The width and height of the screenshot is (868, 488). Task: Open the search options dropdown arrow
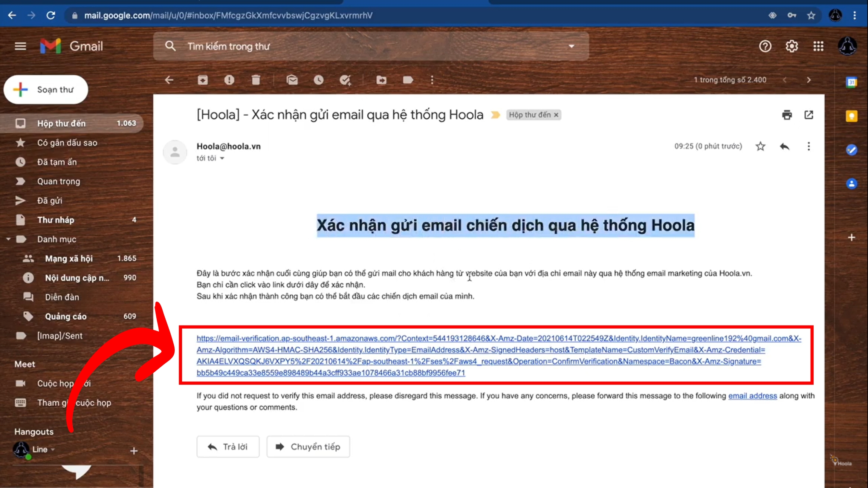571,46
